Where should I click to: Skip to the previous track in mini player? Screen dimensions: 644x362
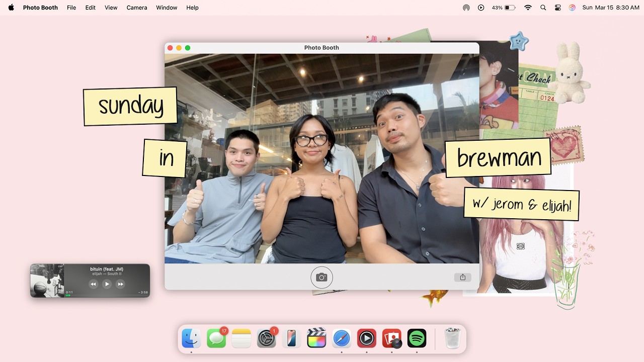tap(93, 284)
